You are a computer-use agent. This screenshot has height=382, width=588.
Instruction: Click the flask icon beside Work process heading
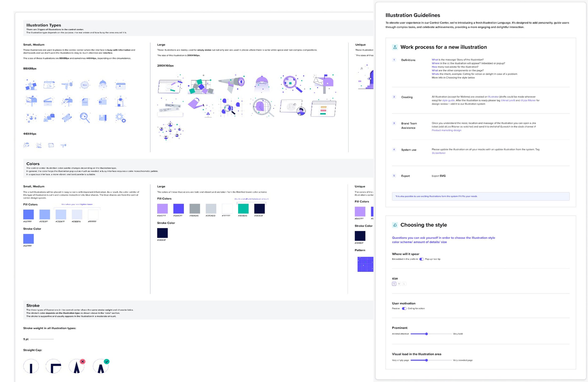tap(395, 47)
